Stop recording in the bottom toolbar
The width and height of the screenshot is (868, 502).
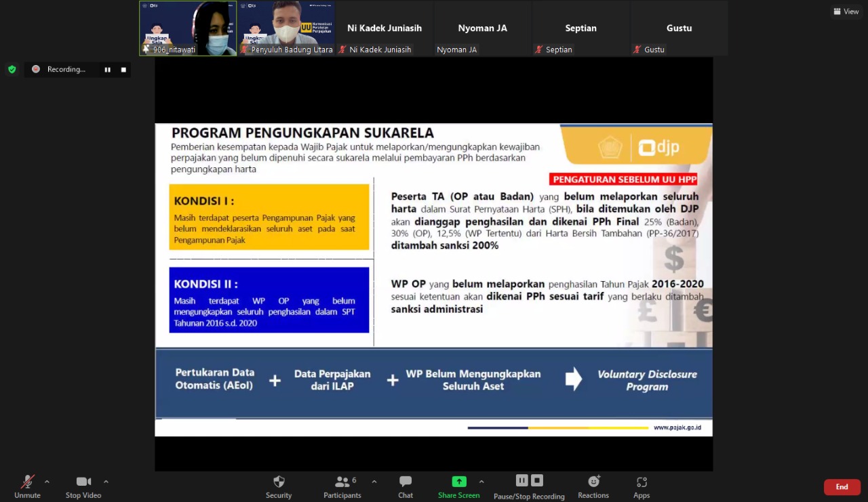537,480
